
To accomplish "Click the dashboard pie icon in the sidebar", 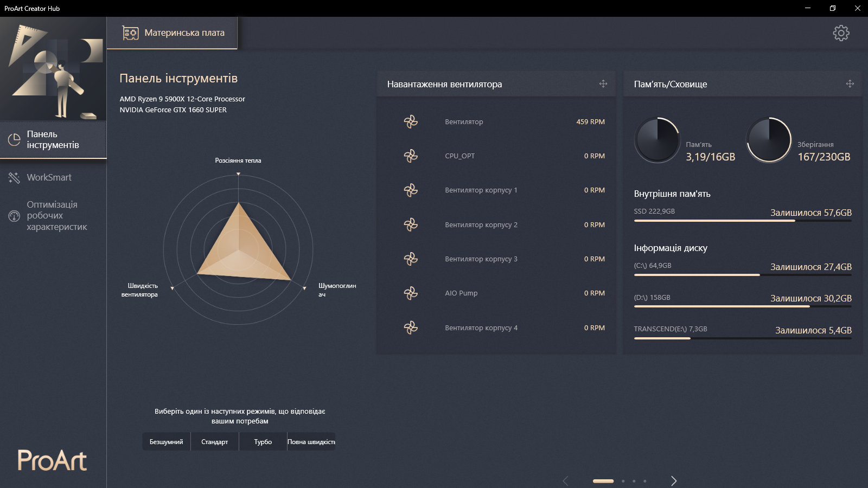I will pos(14,140).
